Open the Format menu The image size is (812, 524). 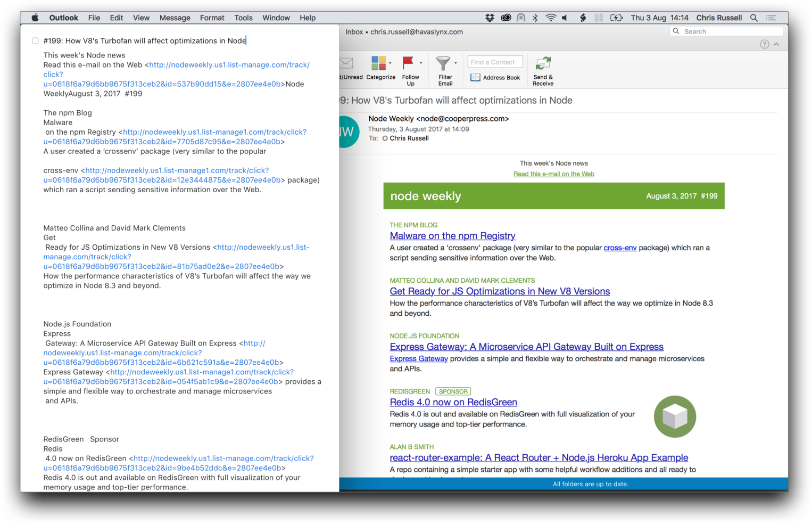[x=212, y=18]
